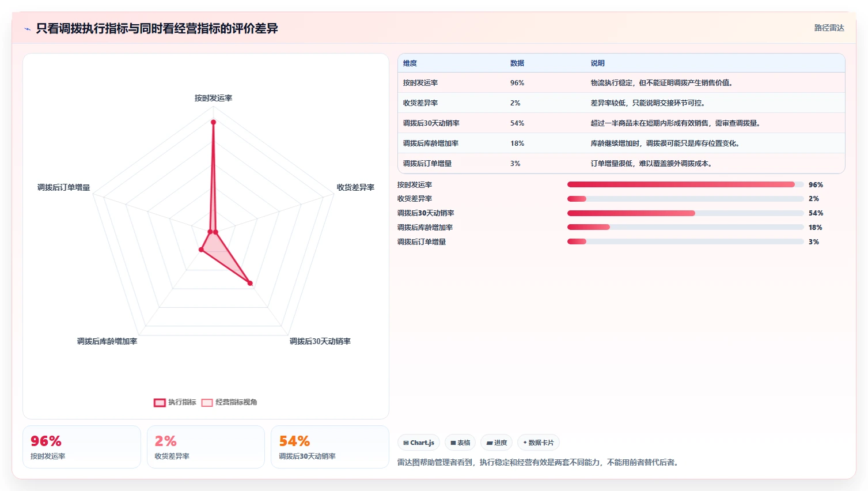Click the 路径雷达 label in header
The height and width of the screenshot is (491, 868).
[x=829, y=28]
